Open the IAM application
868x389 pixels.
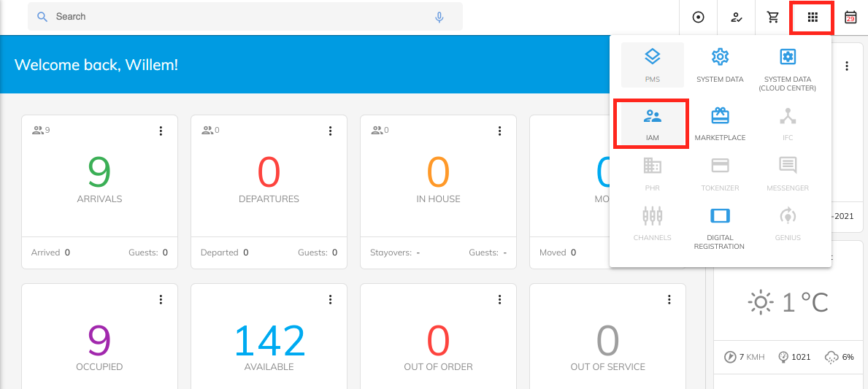click(652, 124)
